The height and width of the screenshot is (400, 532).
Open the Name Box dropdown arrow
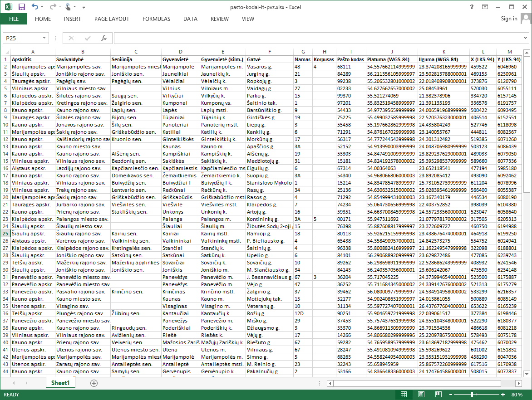click(x=44, y=38)
